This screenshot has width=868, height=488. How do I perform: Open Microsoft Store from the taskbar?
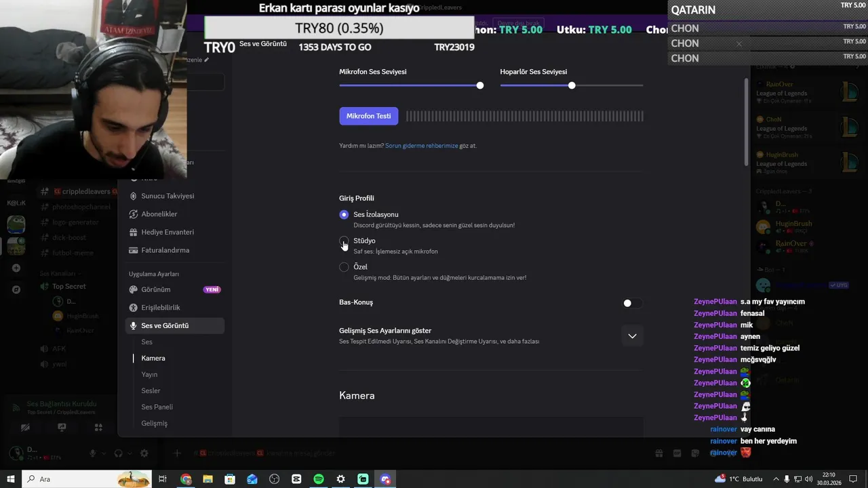(x=230, y=479)
